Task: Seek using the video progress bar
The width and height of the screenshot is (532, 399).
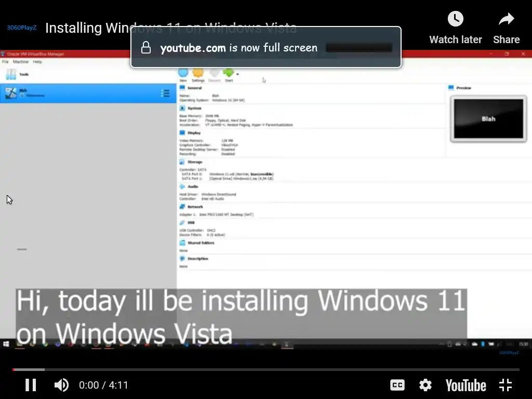Action: 266,369
